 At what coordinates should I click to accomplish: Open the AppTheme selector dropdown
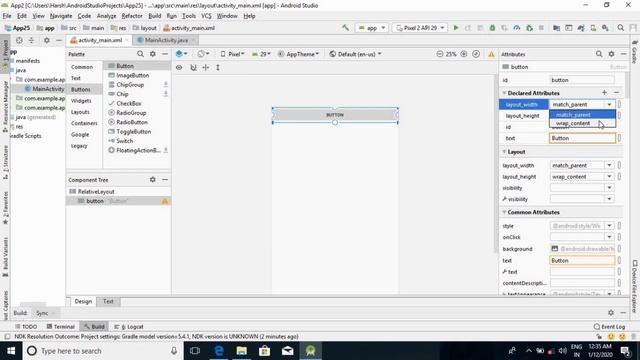point(298,54)
